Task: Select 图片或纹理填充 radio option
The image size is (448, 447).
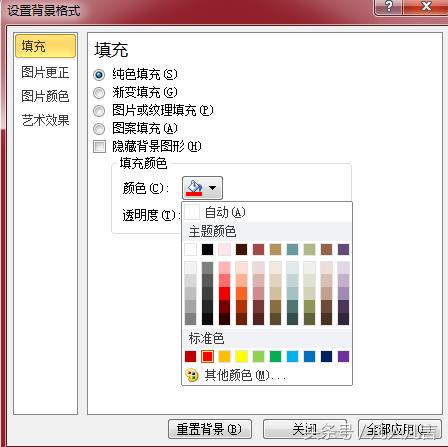Action: tap(99, 111)
